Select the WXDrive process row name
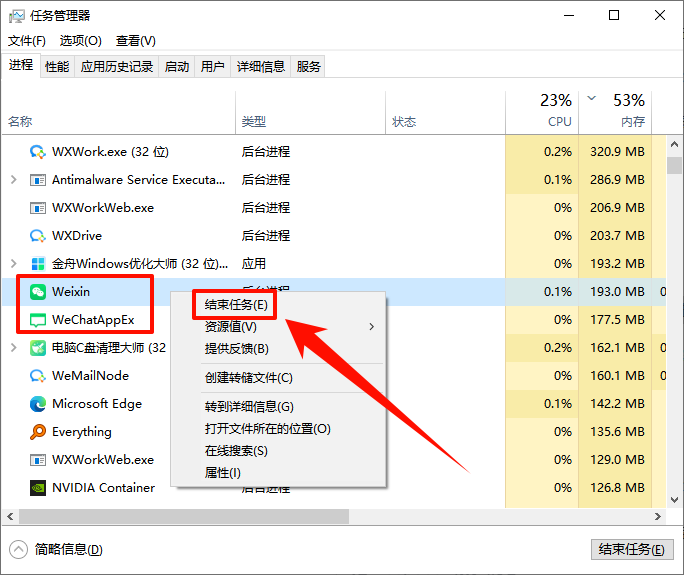684x575 pixels. pyautogui.click(x=77, y=236)
